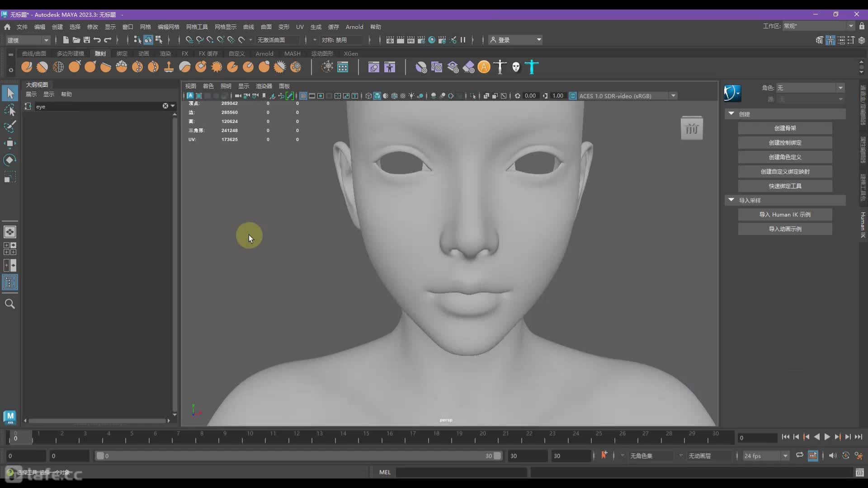Toggle wireframe cube display in viewport toolbar
This screenshot has height=488, width=868.
click(368, 96)
